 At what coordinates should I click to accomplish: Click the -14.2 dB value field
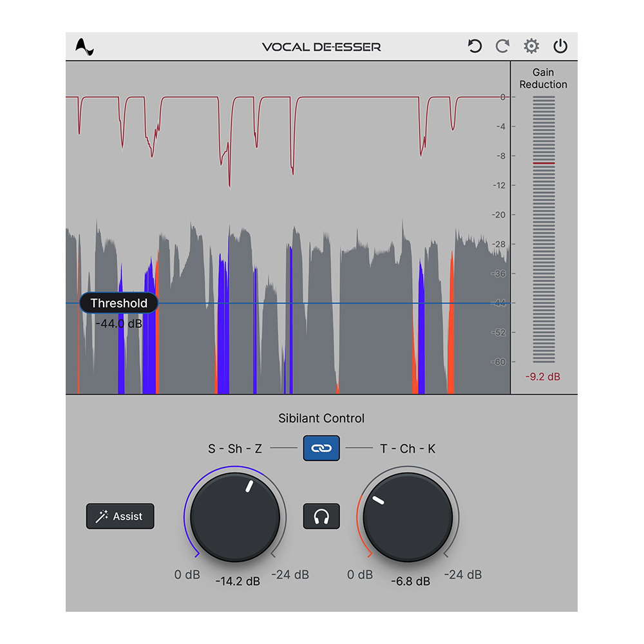point(238,581)
